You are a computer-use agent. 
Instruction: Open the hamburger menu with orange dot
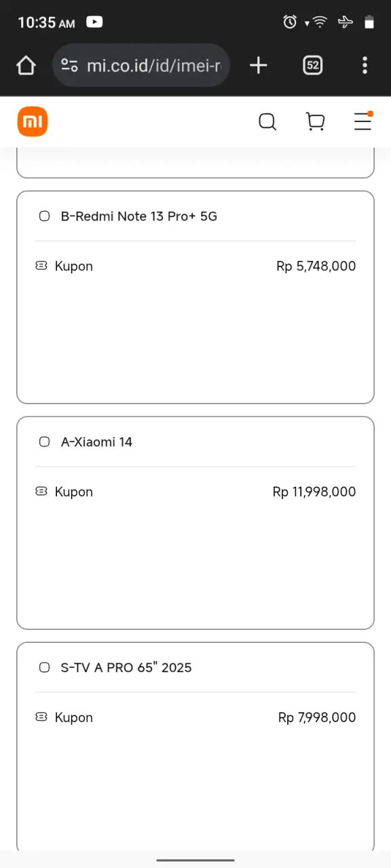click(x=364, y=121)
